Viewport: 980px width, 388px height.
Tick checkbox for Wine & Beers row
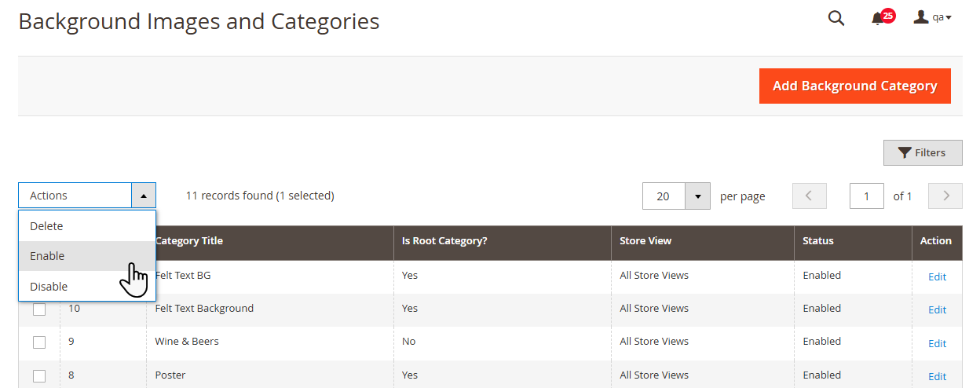[x=39, y=342]
